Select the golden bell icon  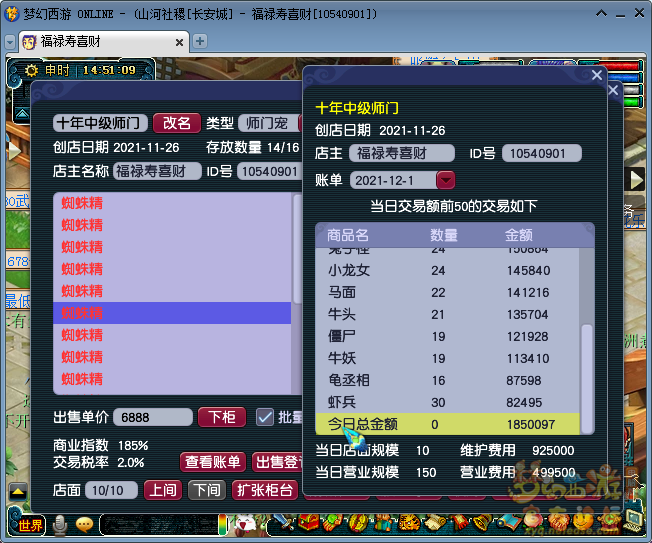[482, 523]
